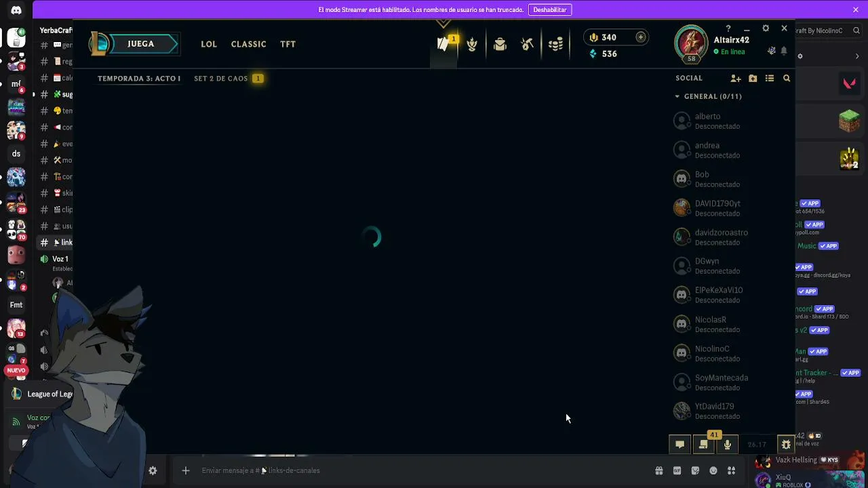Viewport: 868px width, 488px height.
Task: Select friend Bob in the list
Action: coord(731,179)
